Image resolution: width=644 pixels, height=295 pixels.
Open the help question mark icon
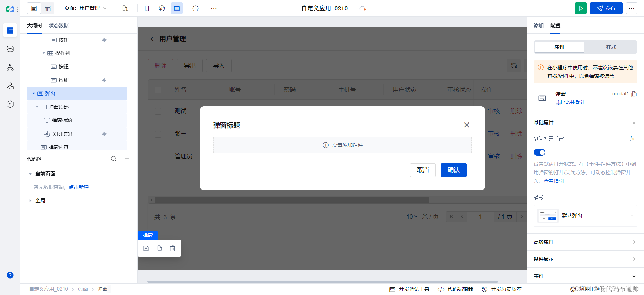click(x=10, y=275)
